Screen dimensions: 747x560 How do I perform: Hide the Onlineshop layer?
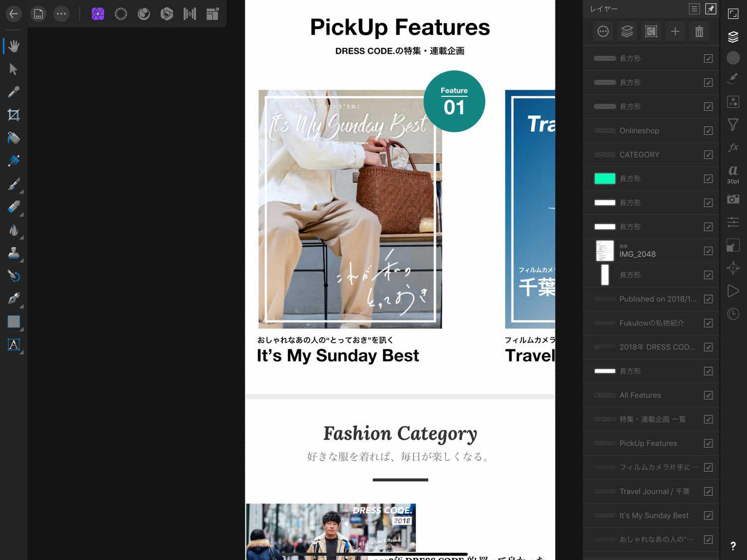pos(708,131)
